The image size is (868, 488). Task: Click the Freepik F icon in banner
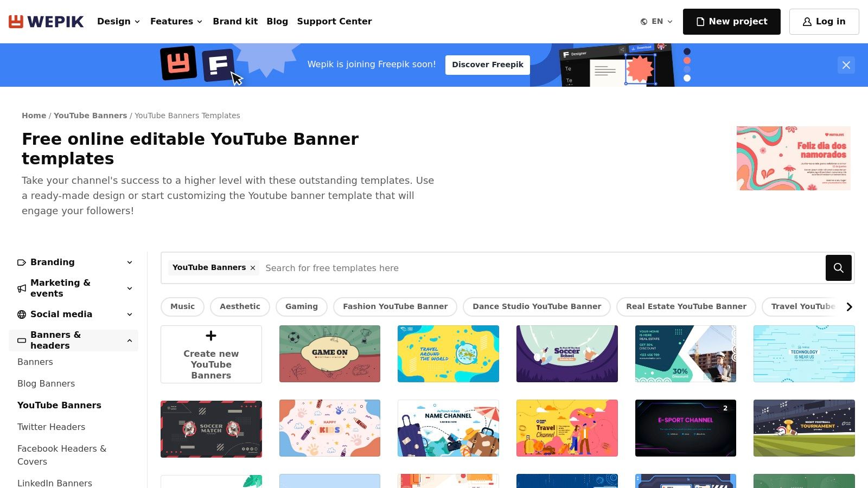(x=218, y=66)
